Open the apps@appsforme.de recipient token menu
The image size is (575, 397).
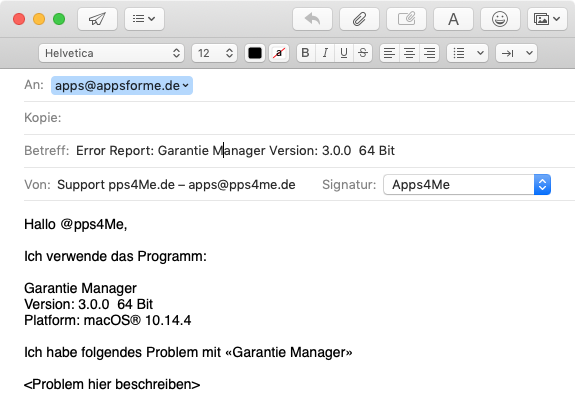click(x=122, y=85)
